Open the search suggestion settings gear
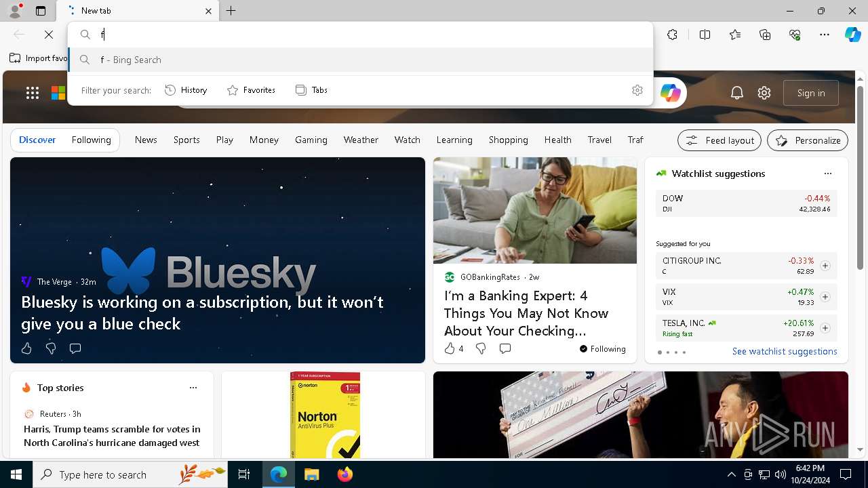This screenshot has width=868, height=488. [637, 90]
